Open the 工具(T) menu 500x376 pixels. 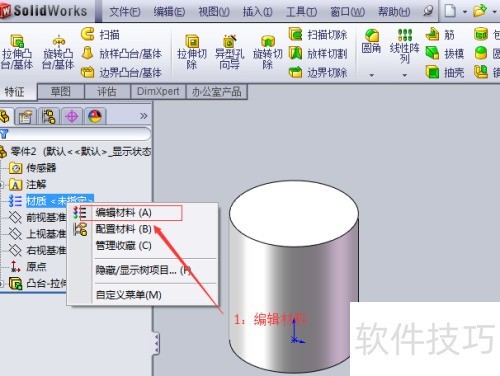pyautogui.click(x=301, y=12)
